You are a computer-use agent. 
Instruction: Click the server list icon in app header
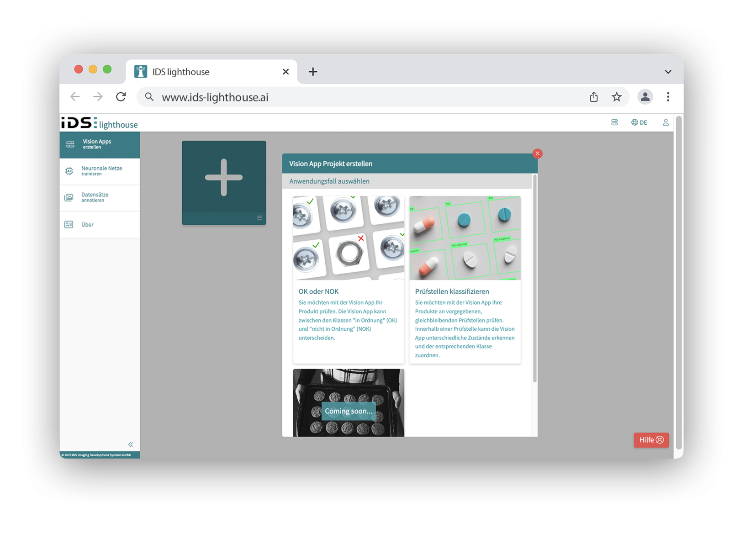[x=614, y=122]
